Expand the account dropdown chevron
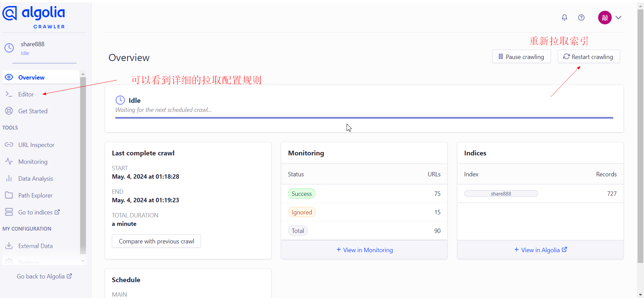This screenshot has width=644, height=298. point(618,18)
